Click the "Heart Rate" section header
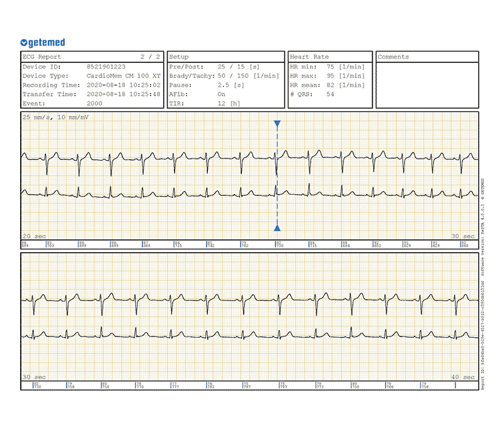Image resolution: width=504 pixels, height=441 pixels. coord(309,57)
